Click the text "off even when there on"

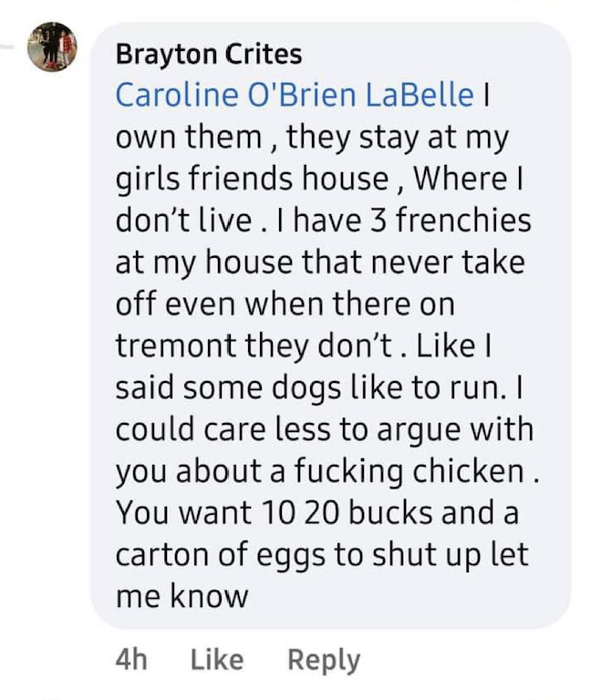click(285, 305)
